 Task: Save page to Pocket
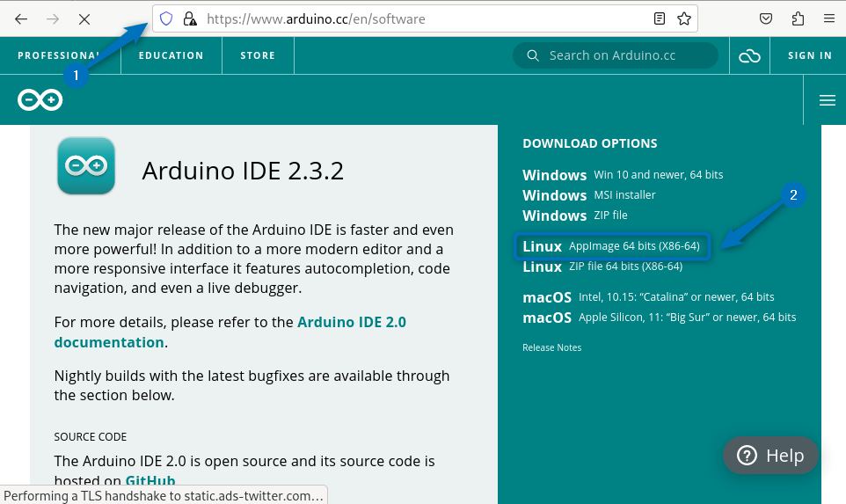point(766,18)
